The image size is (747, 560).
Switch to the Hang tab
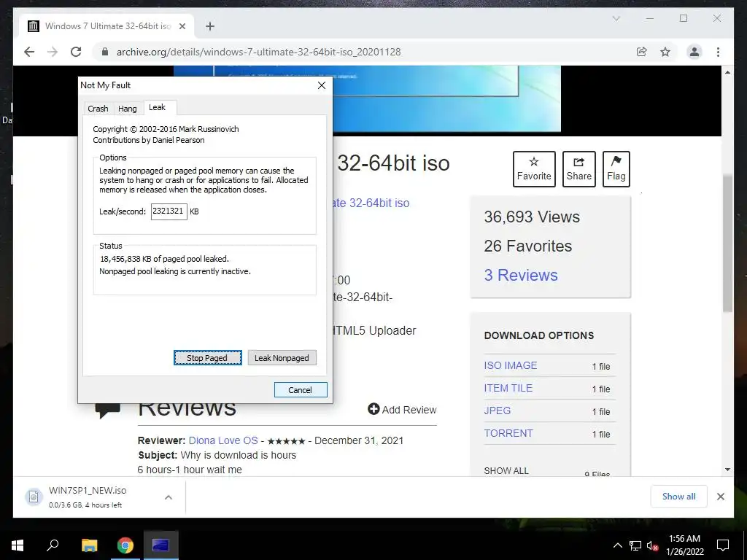pos(127,109)
